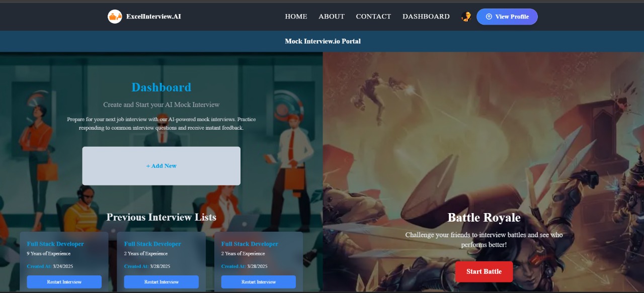This screenshot has width=644, height=293.
Task: Click the 9 Years of Experience text
Action: click(49, 254)
